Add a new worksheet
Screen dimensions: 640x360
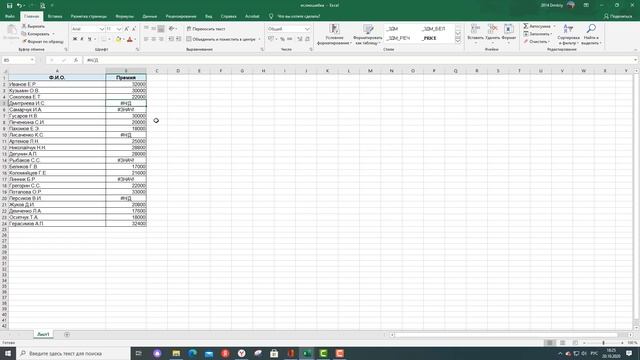pyautogui.click(x=67, y=334)
